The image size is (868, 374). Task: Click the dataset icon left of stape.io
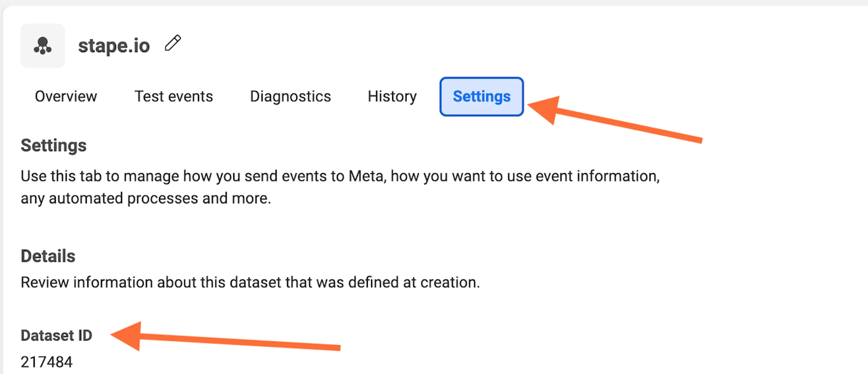[x=43, y=46]
